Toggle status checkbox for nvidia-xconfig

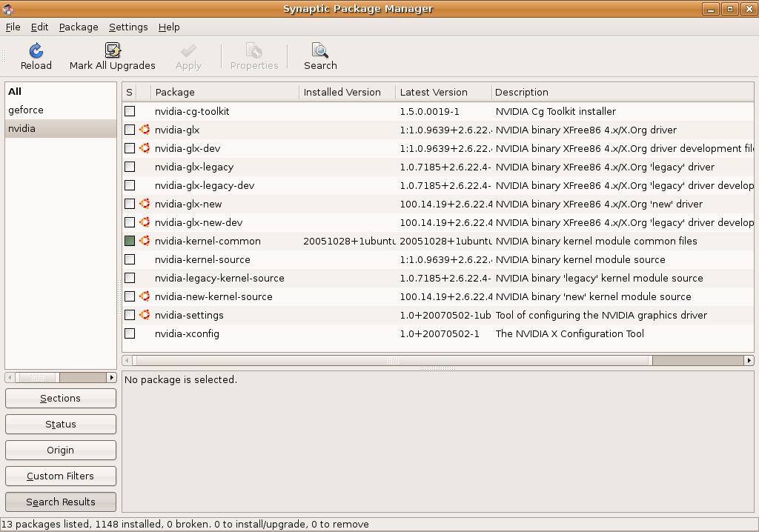pos(130,333)
